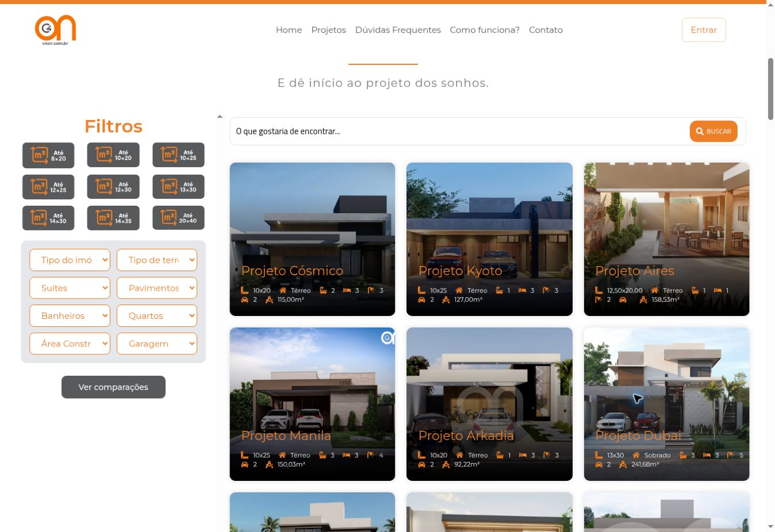The width and height of the screenshot is (775, 532).
Task: Go to the Home menu item
Action: pos(289,30)
